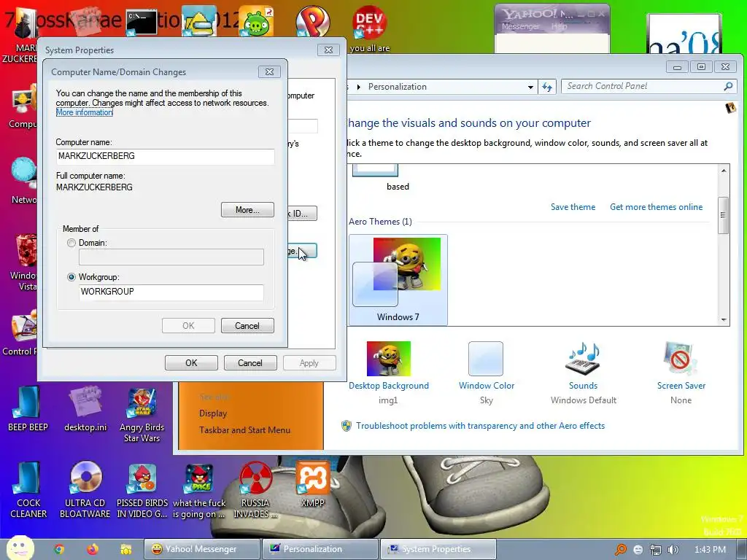The width and height of the screenshot is (747, 560).
Task: Open PISSED BIRDS IN VIDEO G... icon
Action: 142,491
